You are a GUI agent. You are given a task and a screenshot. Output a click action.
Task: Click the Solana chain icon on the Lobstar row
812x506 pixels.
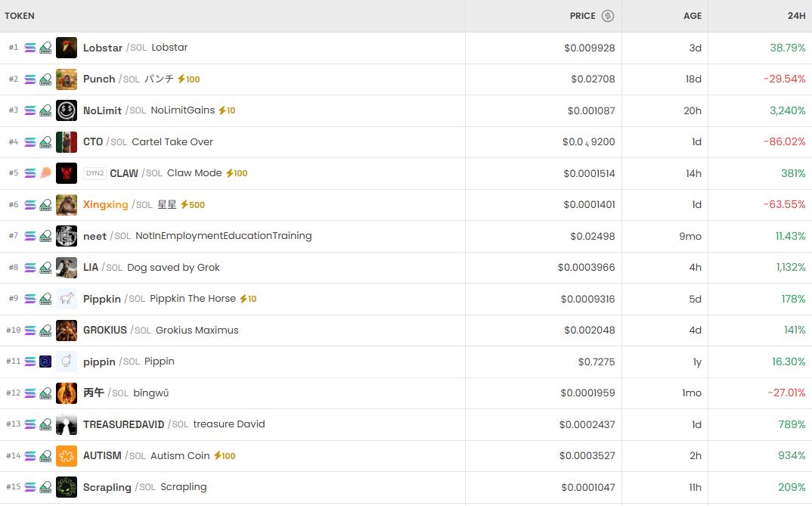pyautogui.click(x=29, y=47)
